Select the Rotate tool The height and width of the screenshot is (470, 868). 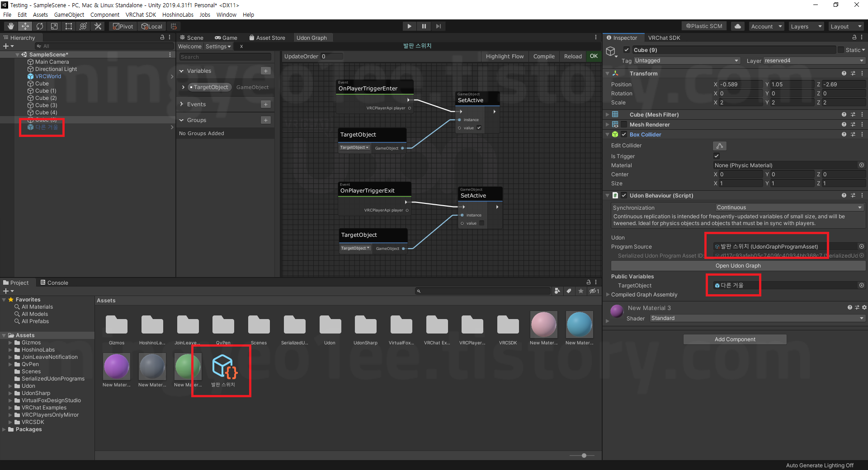coord(40,26)
